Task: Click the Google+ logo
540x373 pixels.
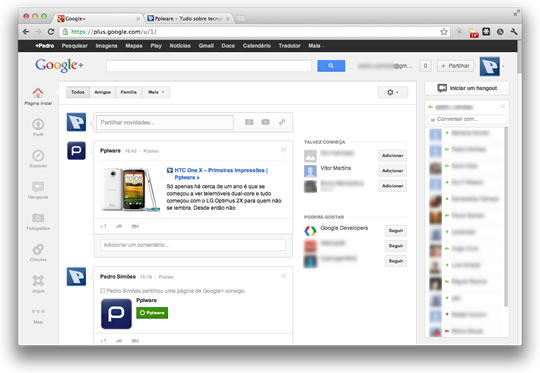Action: (x=59, y=65)
